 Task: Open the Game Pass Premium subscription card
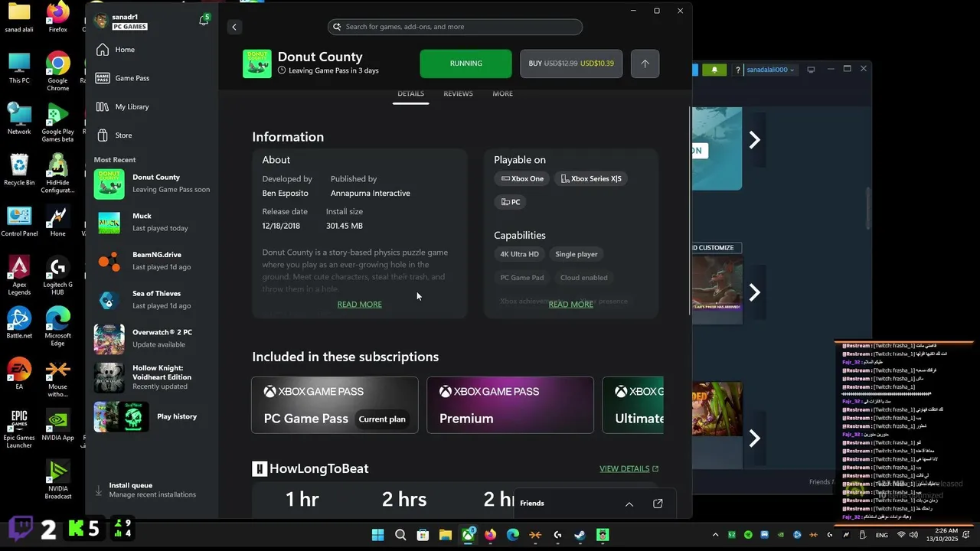pyautogui.click(x=510, y=405)
